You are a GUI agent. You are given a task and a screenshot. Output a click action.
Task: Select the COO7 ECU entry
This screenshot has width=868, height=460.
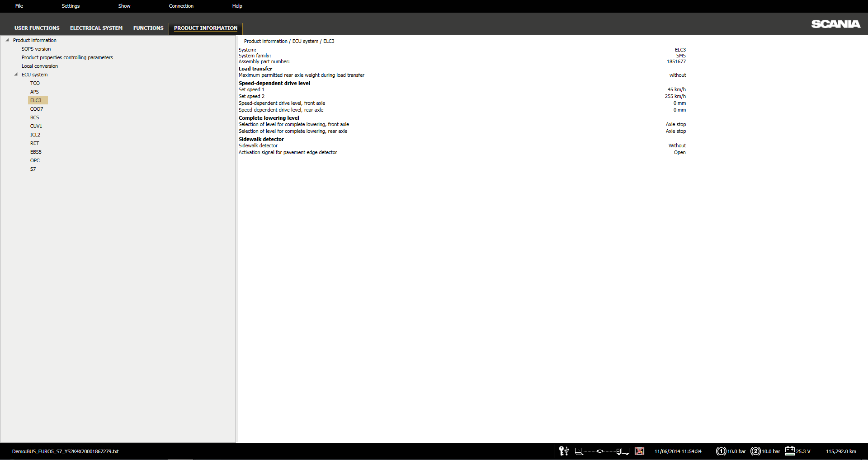(x=37, y=109)
